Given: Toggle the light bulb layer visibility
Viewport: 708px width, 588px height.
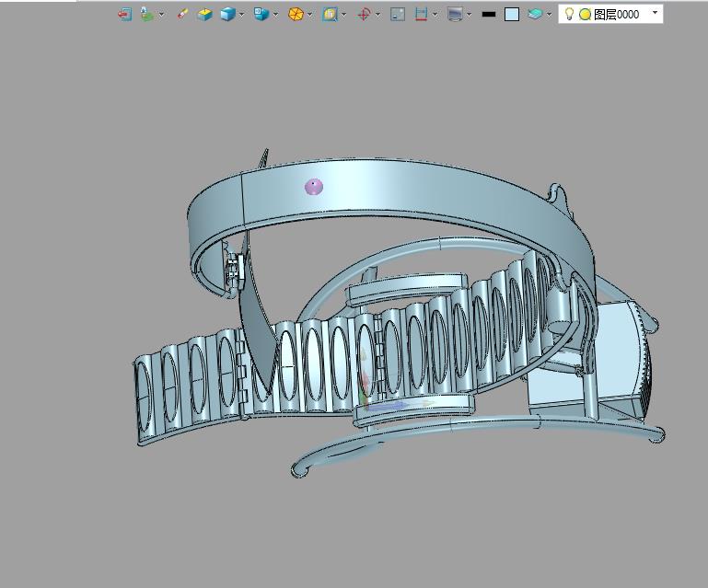Looking at the screenshot, I should coord(569,14).
